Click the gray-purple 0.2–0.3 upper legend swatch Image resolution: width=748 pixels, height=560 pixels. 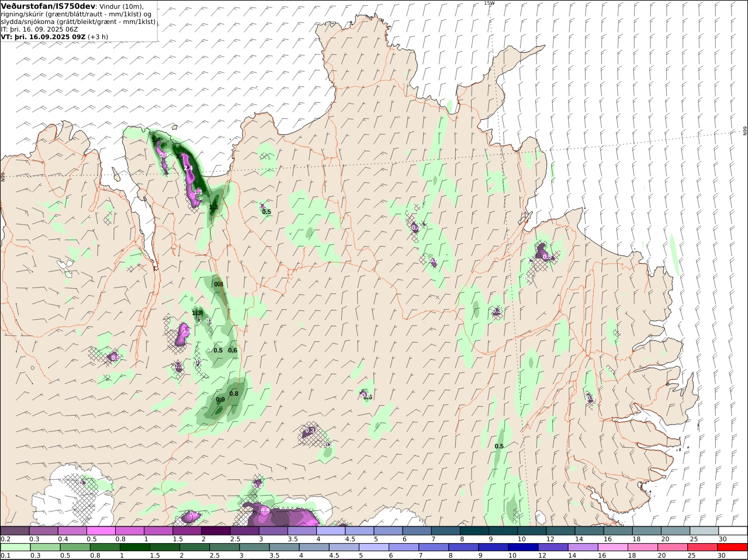[15, 530]
